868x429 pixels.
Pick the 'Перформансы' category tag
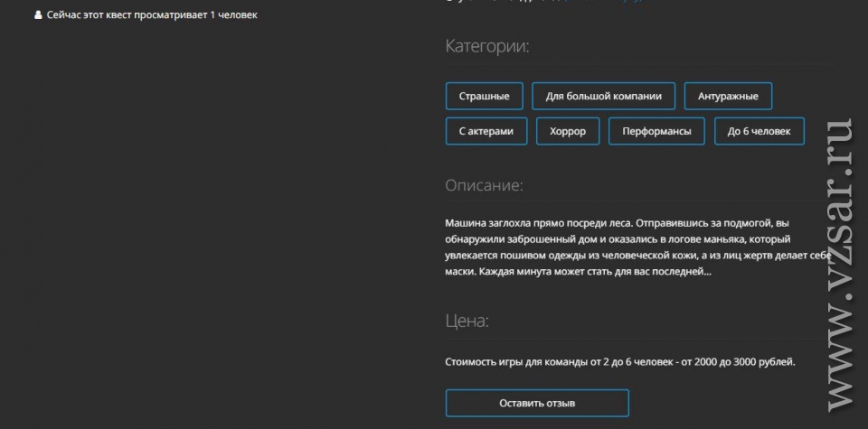coord(656,131)
